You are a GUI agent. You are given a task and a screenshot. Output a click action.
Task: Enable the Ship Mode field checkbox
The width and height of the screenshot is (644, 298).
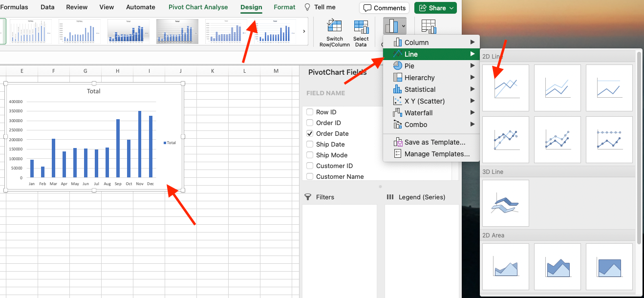tap(310, 155)
